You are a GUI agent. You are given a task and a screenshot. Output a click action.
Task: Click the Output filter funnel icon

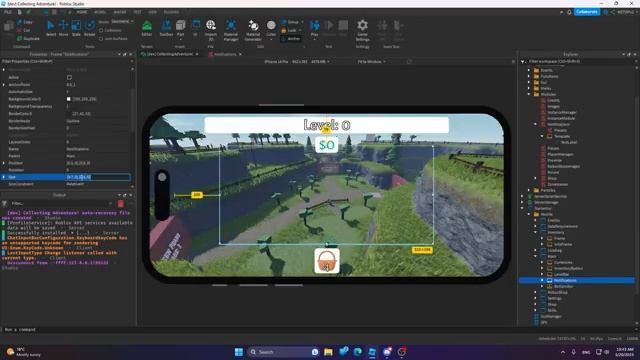point(4,203)
